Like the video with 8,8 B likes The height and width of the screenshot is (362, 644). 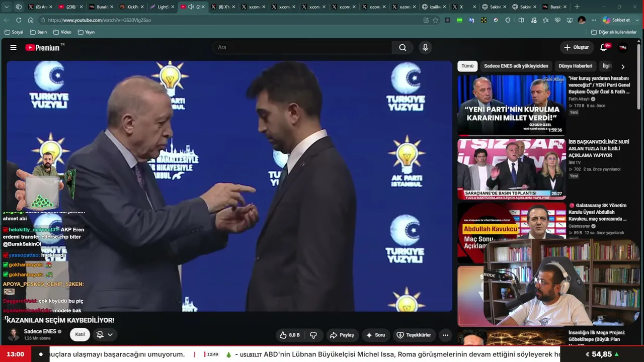290,335
